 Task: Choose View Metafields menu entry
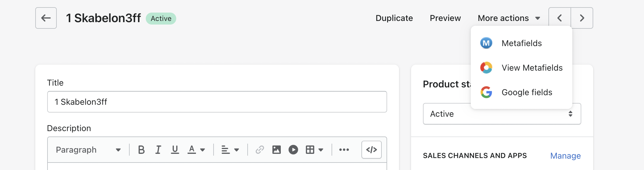click(522, 68)
